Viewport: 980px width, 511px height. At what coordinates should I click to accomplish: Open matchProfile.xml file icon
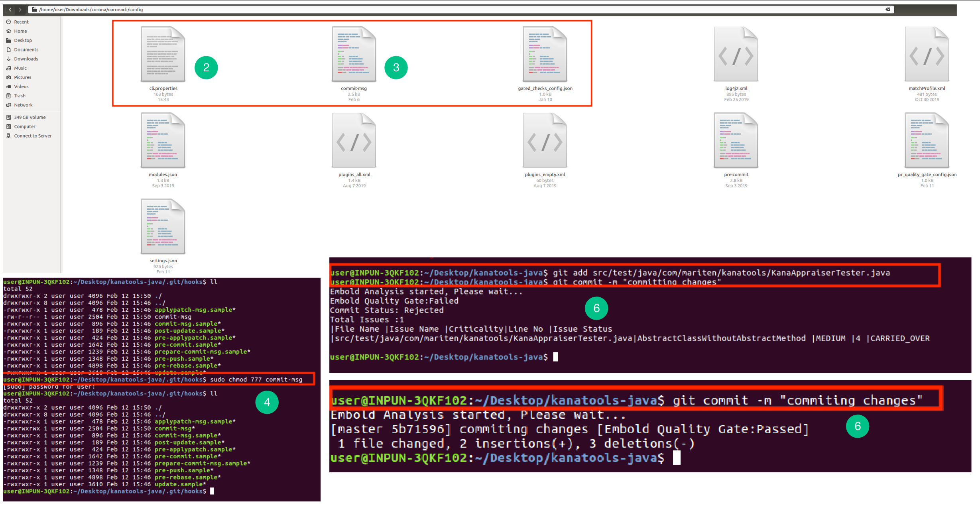[x=927, y=54]
